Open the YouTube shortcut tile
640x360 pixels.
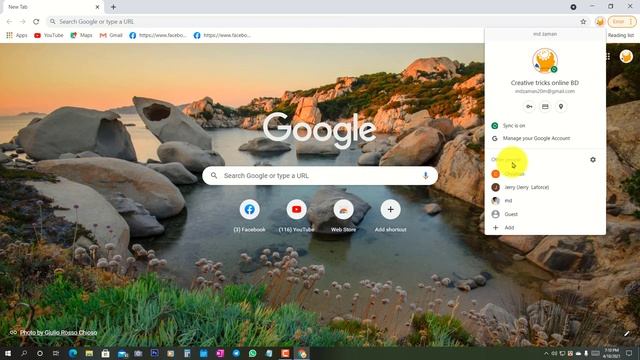tap(296, 216)
